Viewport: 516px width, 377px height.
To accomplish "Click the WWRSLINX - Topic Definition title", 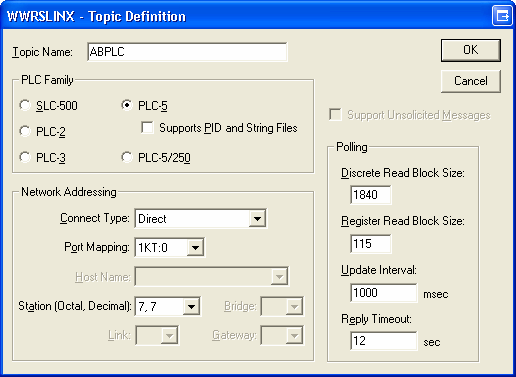I will click(x=96, y=16).
